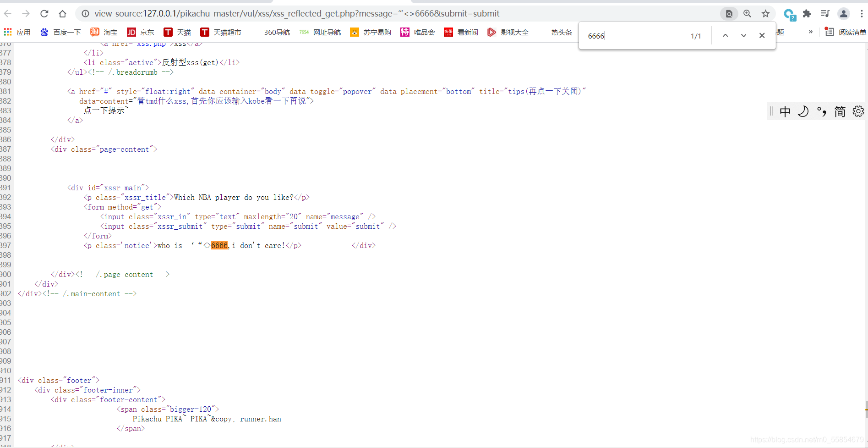Screen dimensions: 868x448
Task: Switch IME simplified 简 mode
Action: pos(840,111)
